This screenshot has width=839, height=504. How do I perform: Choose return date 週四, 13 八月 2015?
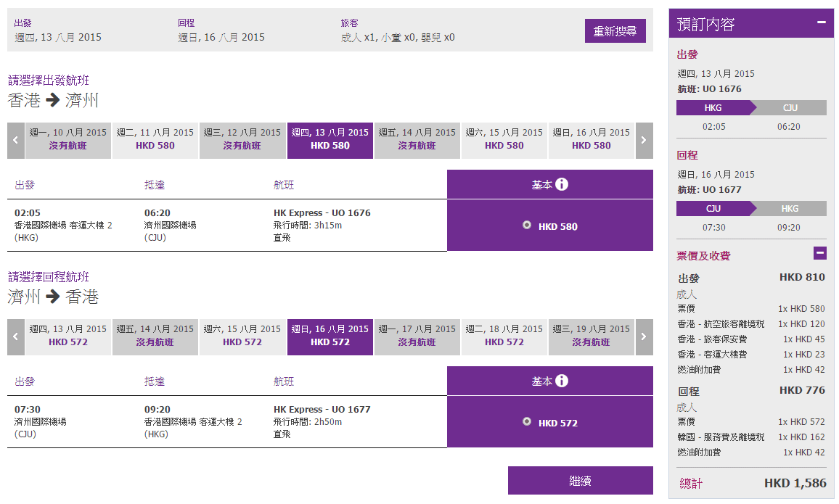pyautogui.click(x=68, y=336)
